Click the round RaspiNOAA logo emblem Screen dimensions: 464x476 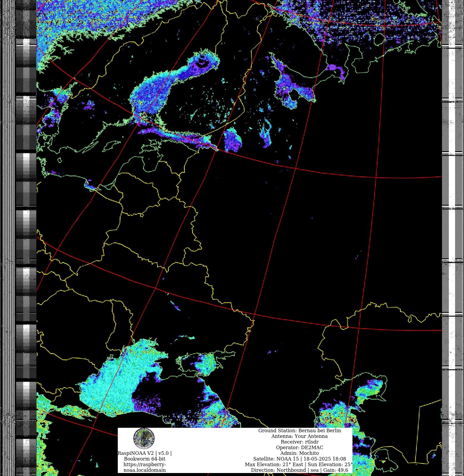coord(144,438)
